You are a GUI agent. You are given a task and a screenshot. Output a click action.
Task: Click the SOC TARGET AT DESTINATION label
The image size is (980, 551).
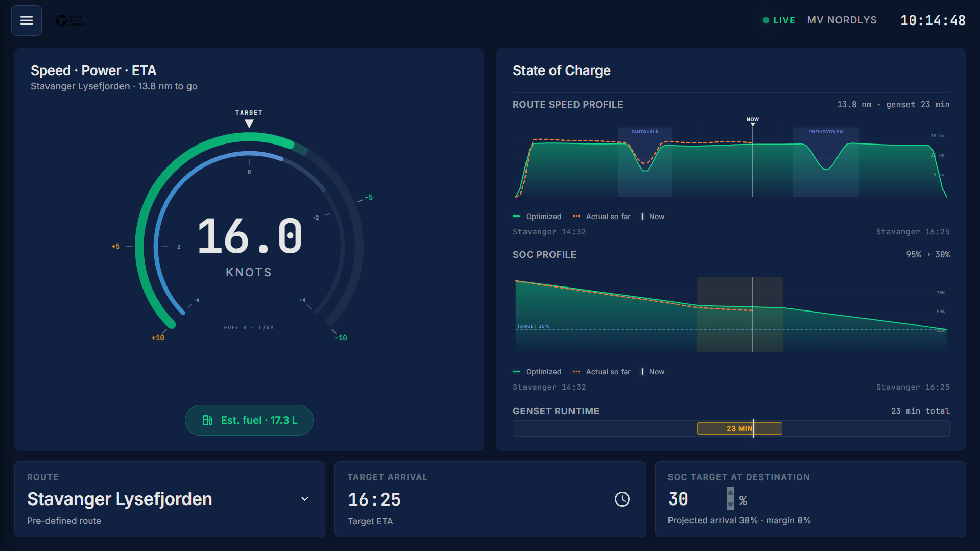739,477
